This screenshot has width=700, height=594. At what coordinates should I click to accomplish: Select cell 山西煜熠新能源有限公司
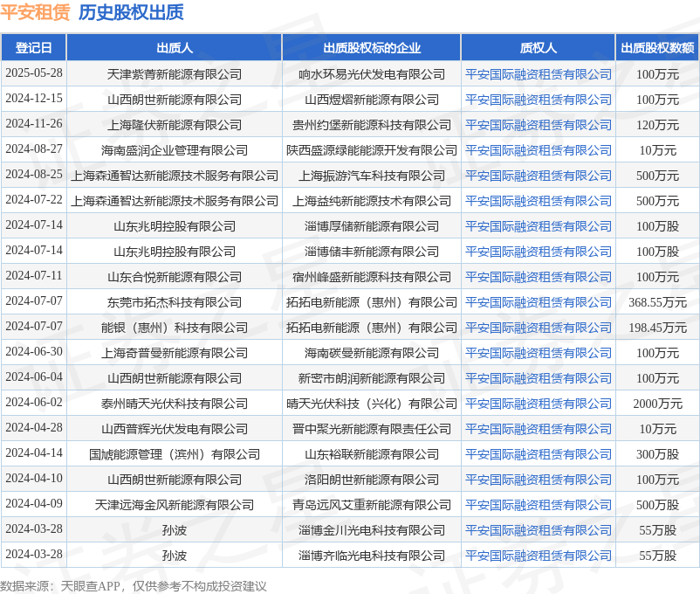tap(372, 100)
